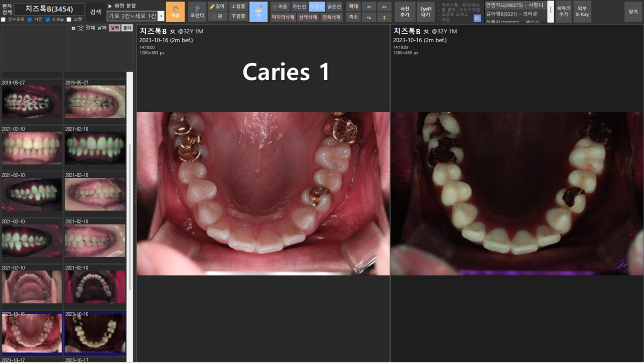644x363 pixels.
Task: Click the bookmark list scrollbar
Action: pyautogui.click(x=550, y=12)
